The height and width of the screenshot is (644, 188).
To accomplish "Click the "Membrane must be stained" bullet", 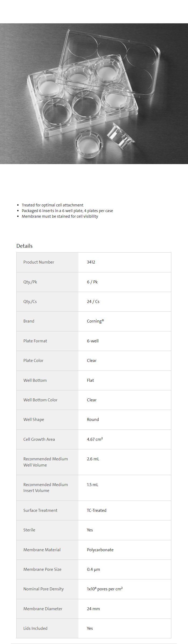I will coord(60,216).
